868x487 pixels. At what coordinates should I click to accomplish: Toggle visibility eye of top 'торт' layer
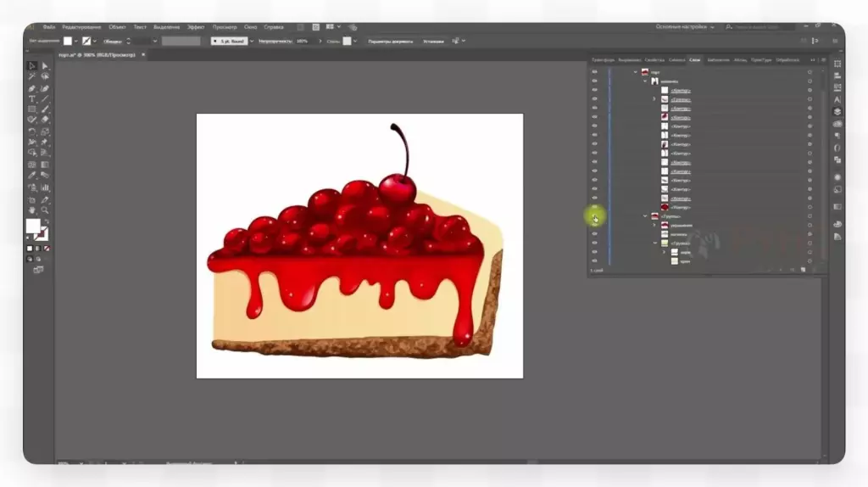pyautogui.click(x=594, y=72)
